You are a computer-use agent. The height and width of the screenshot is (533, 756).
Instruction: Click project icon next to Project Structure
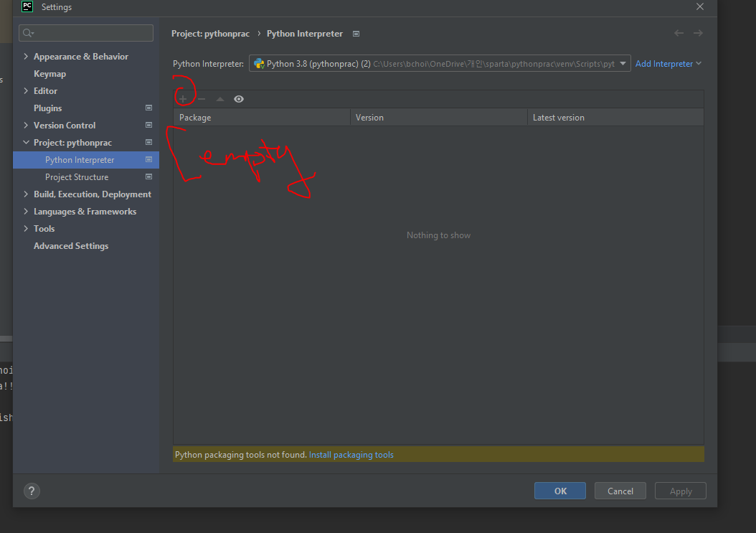point(149,177)
